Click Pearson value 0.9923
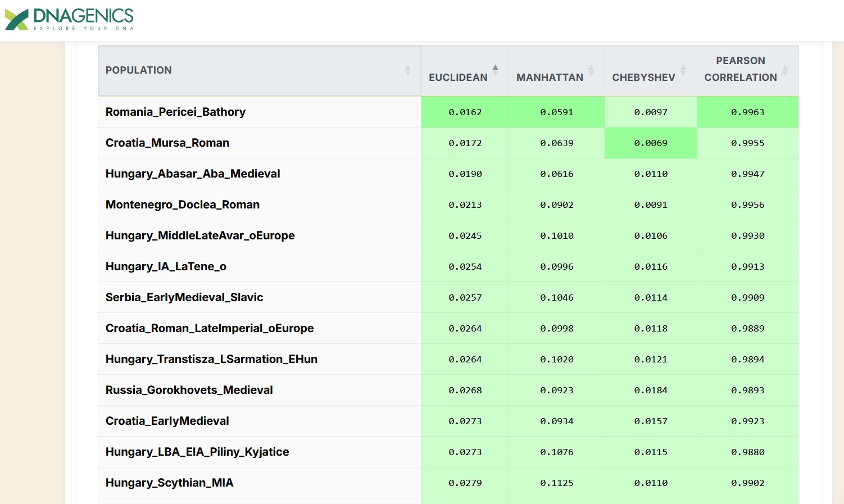Screen dimensions: 844x504 point(748,421)
